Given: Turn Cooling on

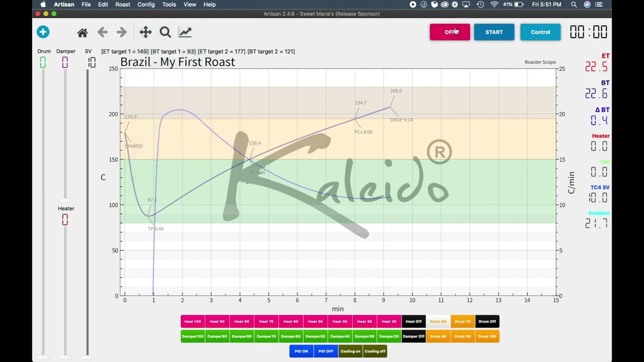Looking at the screenshot, I should tap(350, 351).
